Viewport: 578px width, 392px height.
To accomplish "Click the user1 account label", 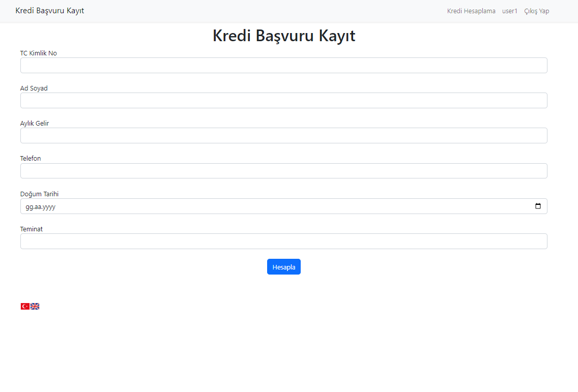I will tap(510, 11).
